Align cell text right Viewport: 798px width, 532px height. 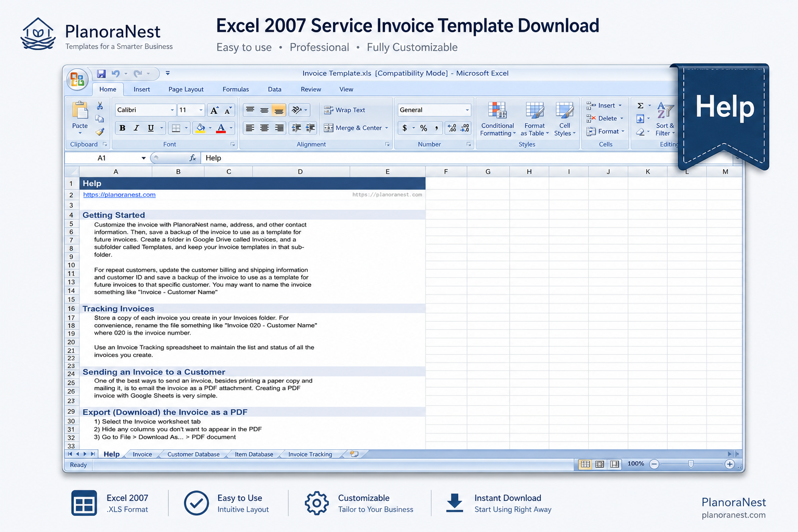pos(279,128)
